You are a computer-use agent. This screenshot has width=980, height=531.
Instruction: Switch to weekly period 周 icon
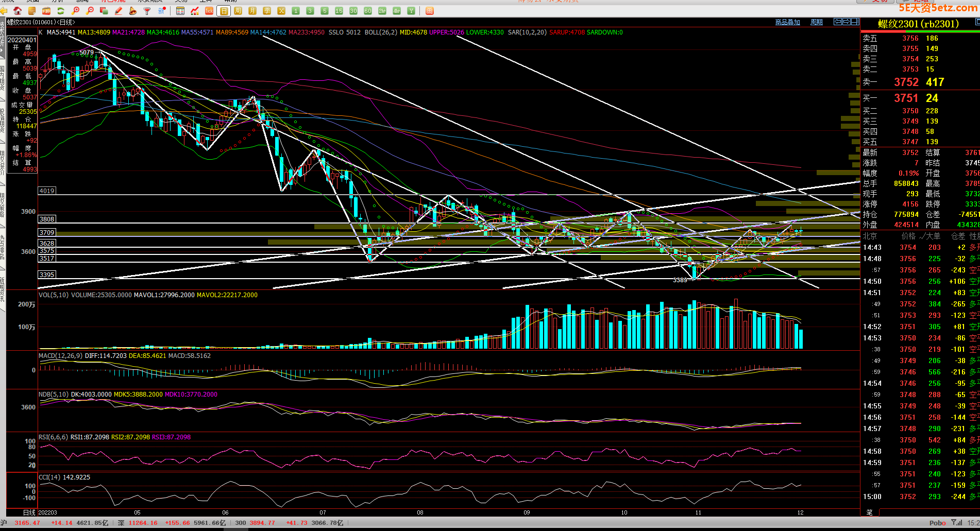[x=238, y=11]
